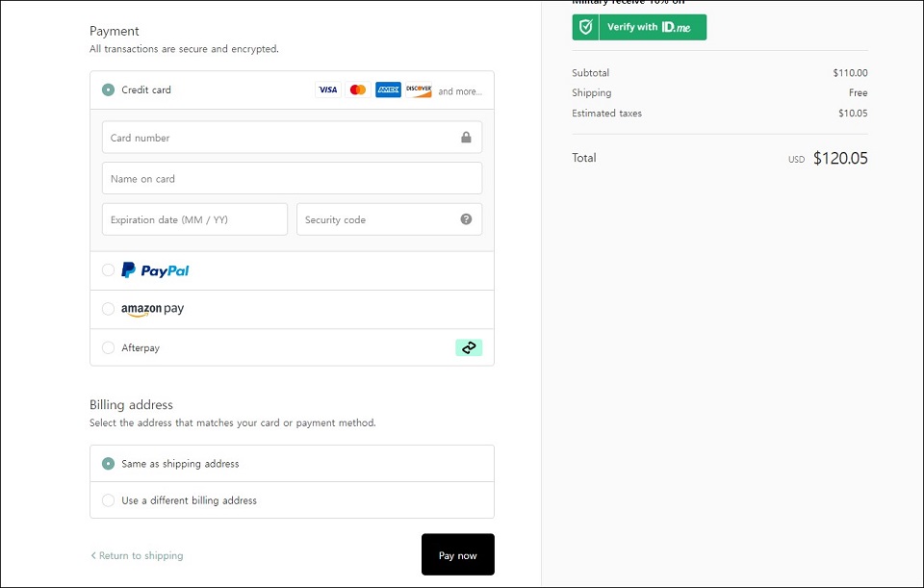The height and width of the screenshot is (588, 924).
Task: Click the 'and more...' card text
Action: pos(460,91)
